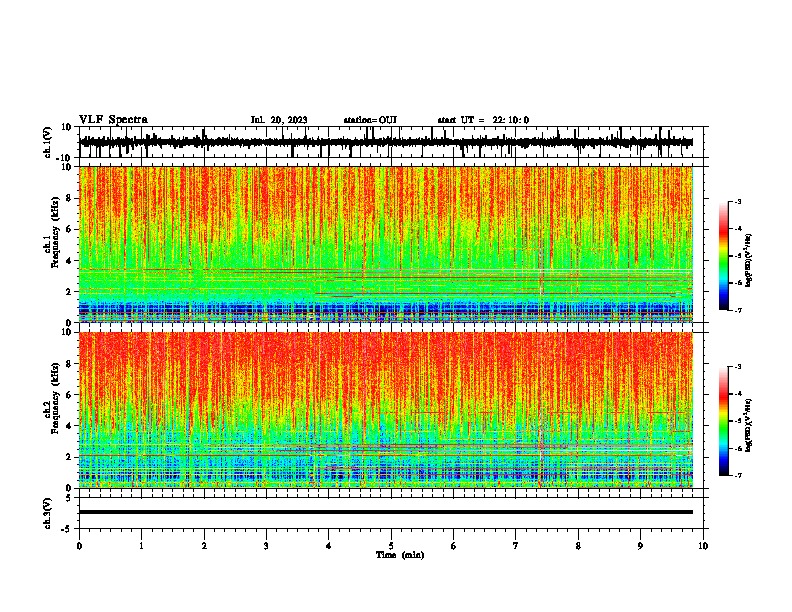Click the ch.1 spectrogram plot

(386, 244)
